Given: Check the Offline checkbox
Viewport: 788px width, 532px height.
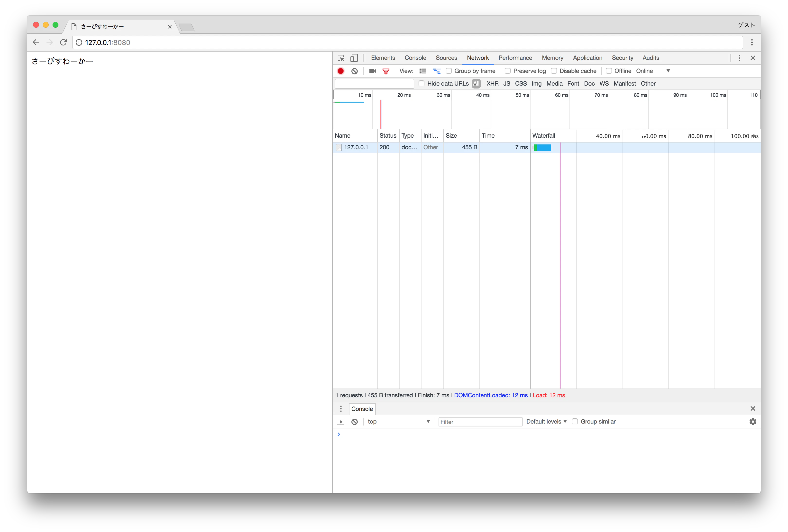Looking at the screenshot, I should 609,71.
